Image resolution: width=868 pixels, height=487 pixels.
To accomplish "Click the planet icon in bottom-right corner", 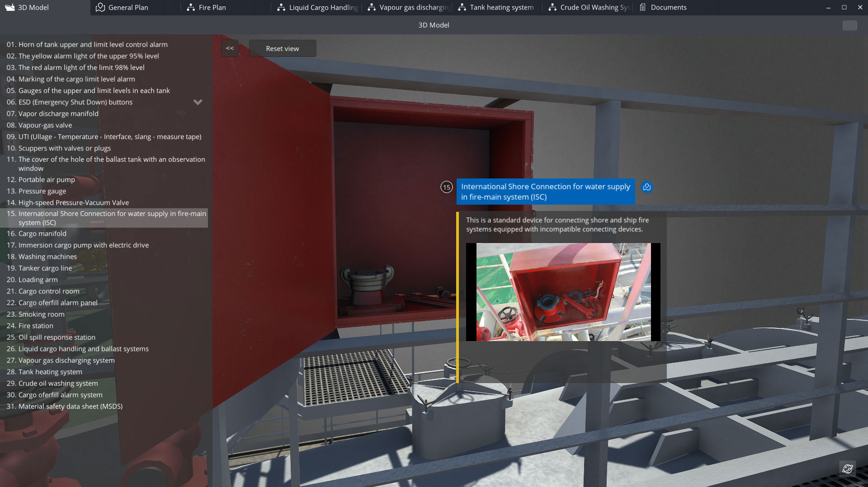I will (x=848, y=468).
